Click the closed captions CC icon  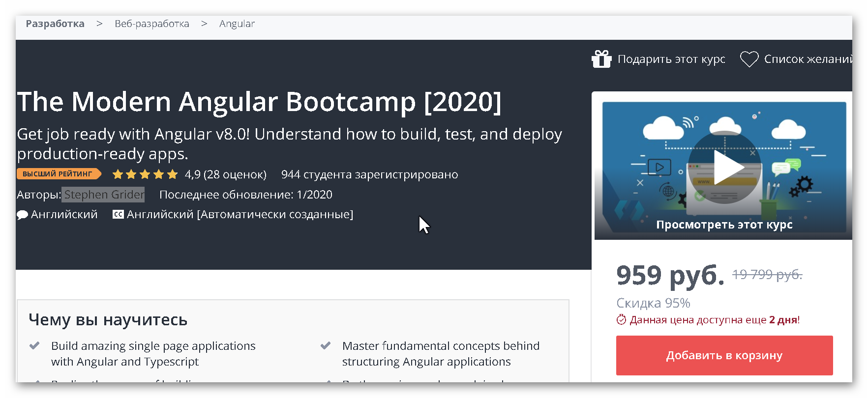point(118,214)
